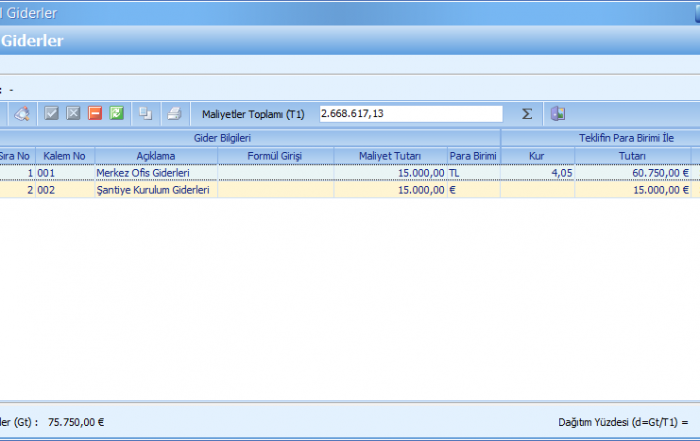Viewport: 700px width, 441px height.
Task: Click the TL currency cell in first row
Action: tap(473, 173)
